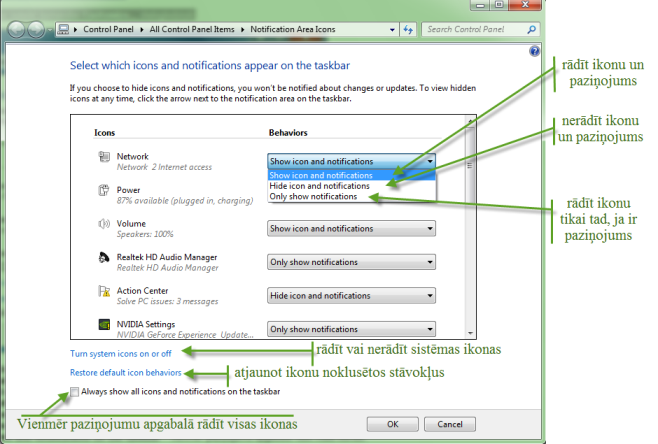Expand the Realtek HD Audio Manager behavior dropdown
This screenshot has height=444, width=658.
tap(351, 262)
